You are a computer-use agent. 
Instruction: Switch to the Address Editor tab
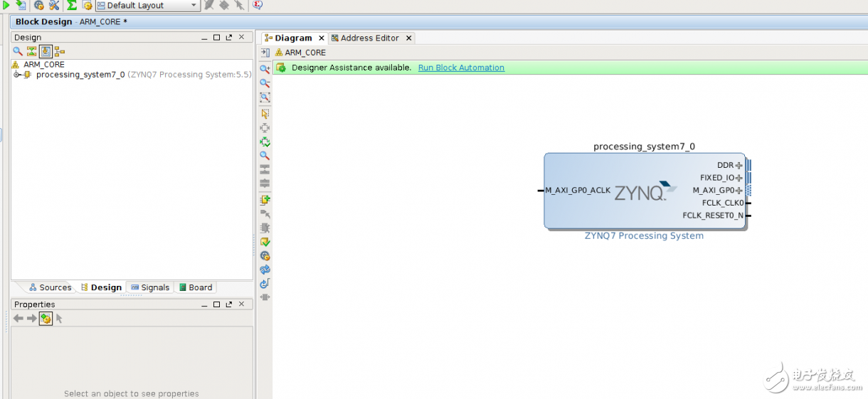click(369, 38)
